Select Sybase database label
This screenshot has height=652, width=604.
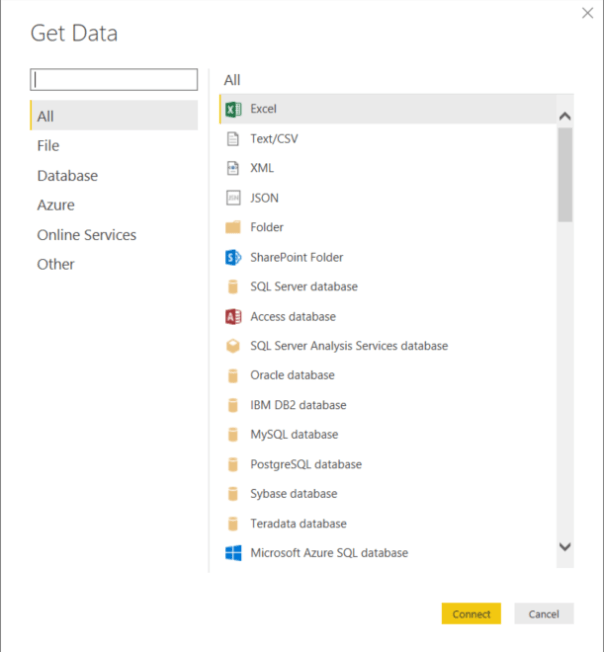(x=294, y=494)
